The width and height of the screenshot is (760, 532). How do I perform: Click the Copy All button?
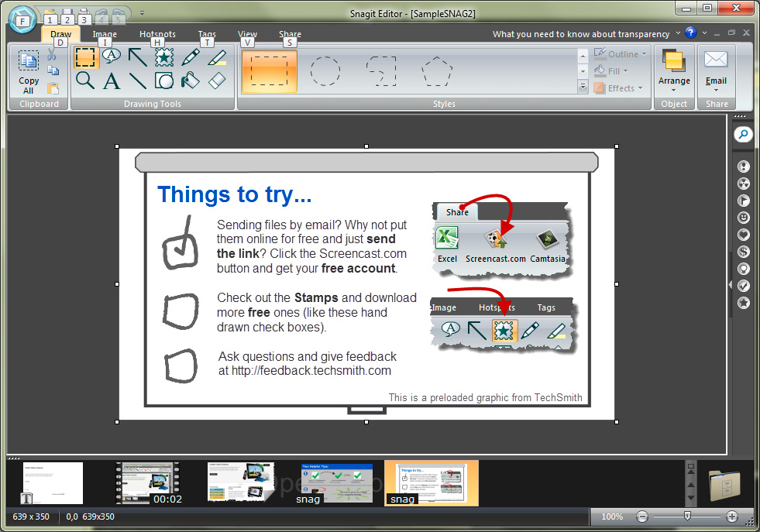coord(29,72)
